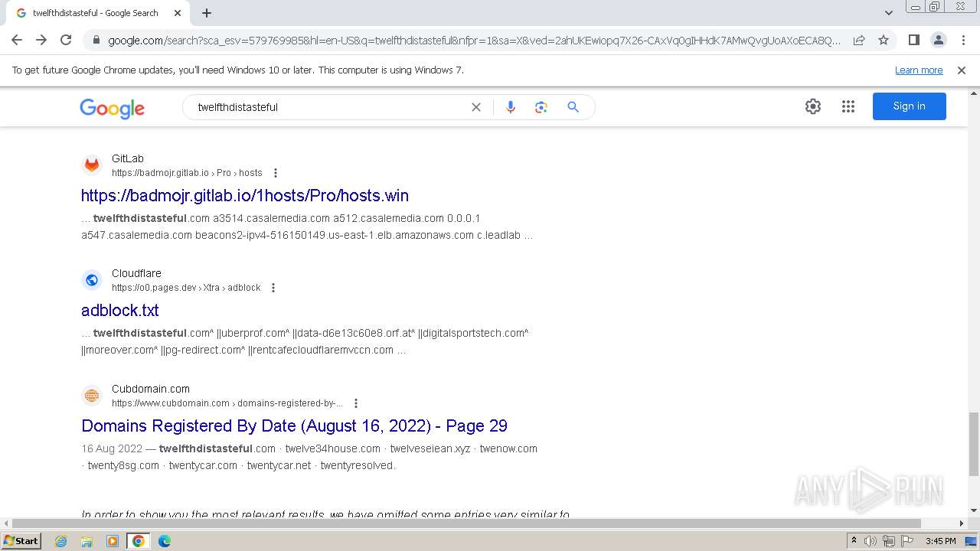Click the Cloudflare site name
Screen dimensions: 980x551
tap(136, 273)
